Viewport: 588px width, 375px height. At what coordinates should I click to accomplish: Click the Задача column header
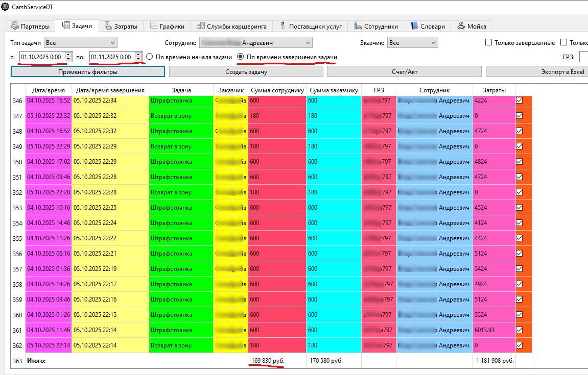click(181, 90)
